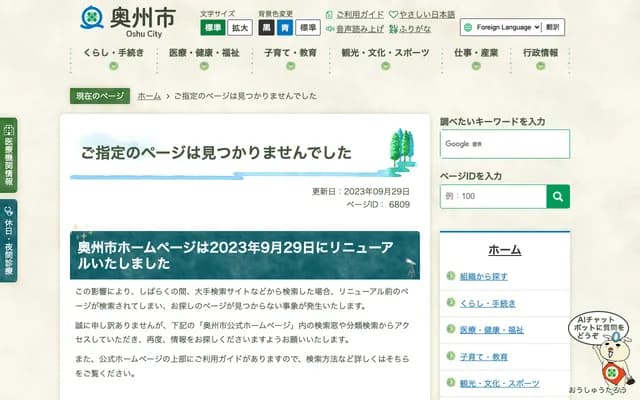Open the 休日・夜間診療 side tab
The width and height of the screenshot is (640, 400).
pyautogui.click(x=9, y=241)
